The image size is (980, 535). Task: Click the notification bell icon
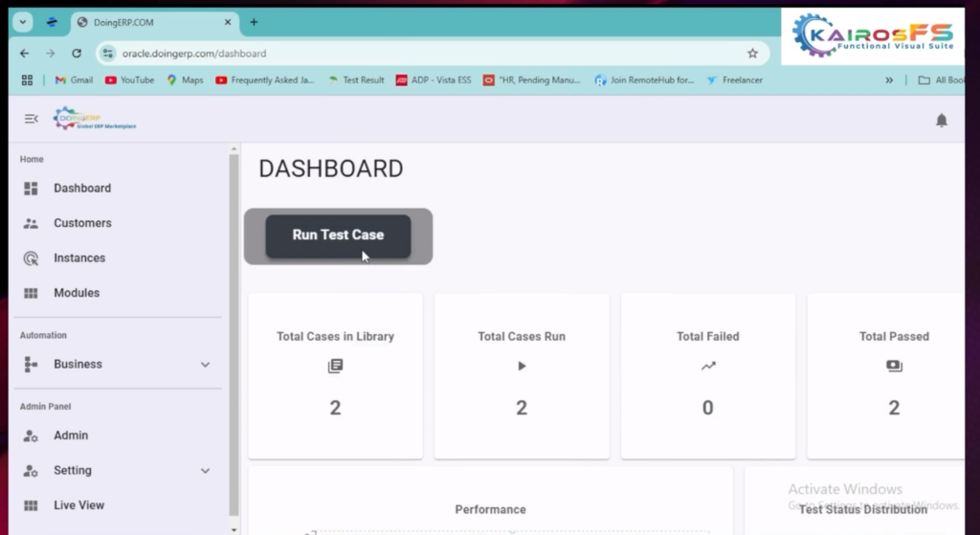click(x=941, y=120)
